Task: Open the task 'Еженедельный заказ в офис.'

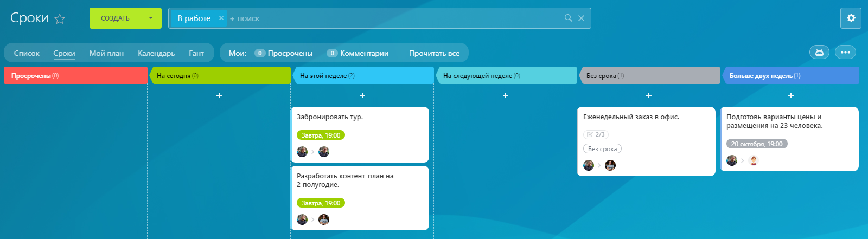Action: pyautogui.click(x=631, y=117)
